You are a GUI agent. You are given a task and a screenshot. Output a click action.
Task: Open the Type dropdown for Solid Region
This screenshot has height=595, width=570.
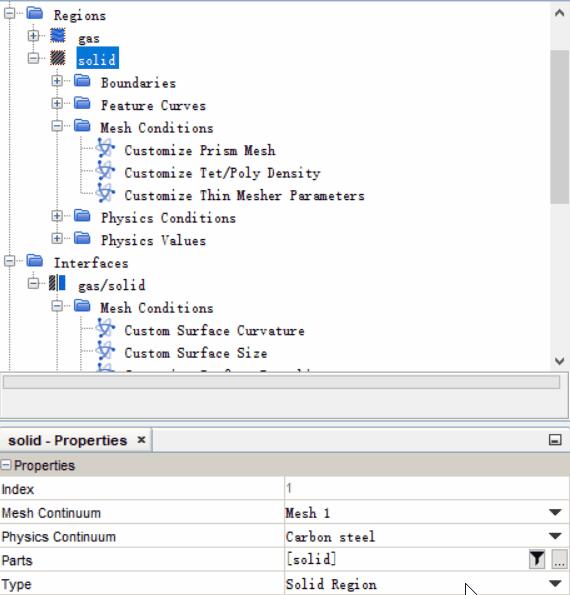tap(555, 583)
